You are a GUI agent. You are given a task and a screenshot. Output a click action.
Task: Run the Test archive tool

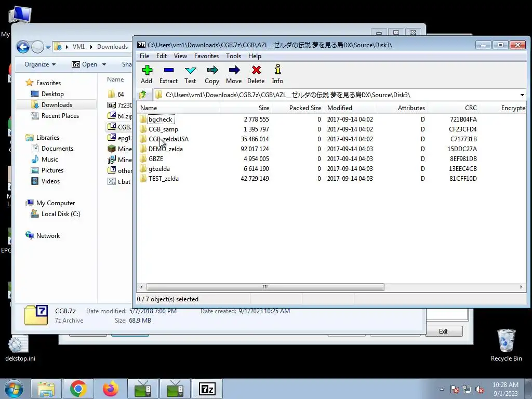pos(190,74)
